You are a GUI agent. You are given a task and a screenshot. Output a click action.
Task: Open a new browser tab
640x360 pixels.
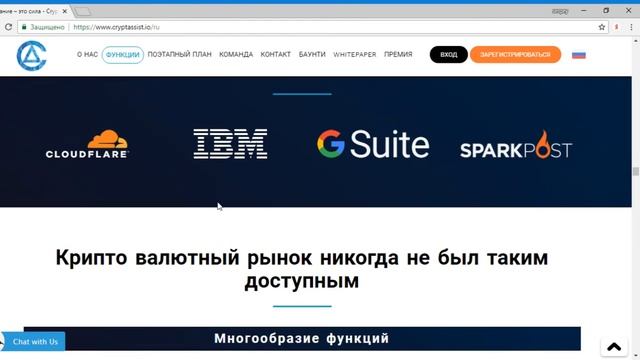pyautogui.click(x=83, y=11)
